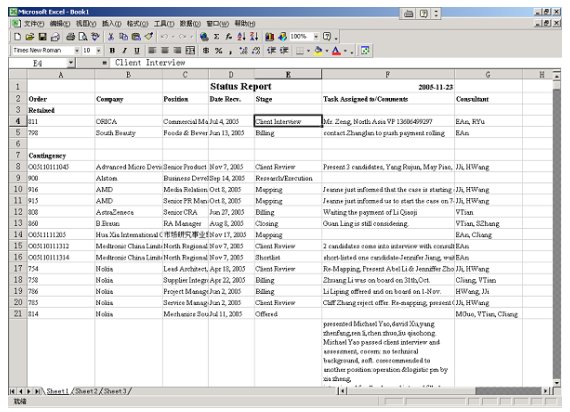Launch the Chart Wizard icon
The height and width of the screenshot is (412, 570).
click(269, 37)
